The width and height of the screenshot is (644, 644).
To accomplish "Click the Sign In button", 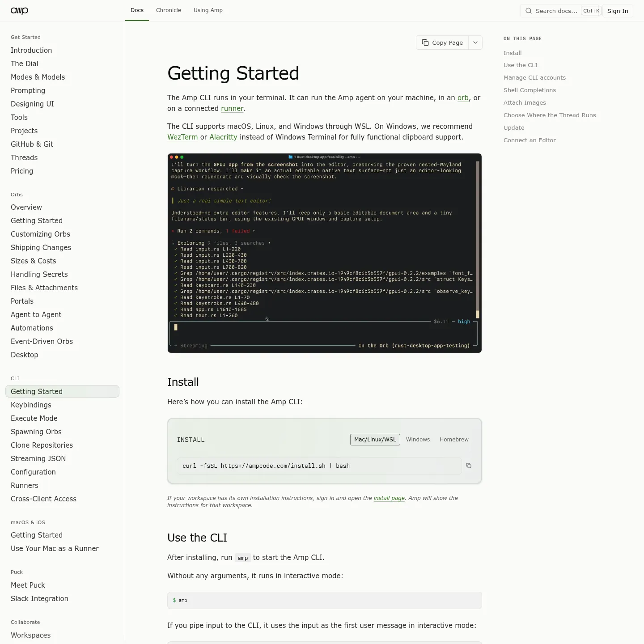I will (618, 11).
